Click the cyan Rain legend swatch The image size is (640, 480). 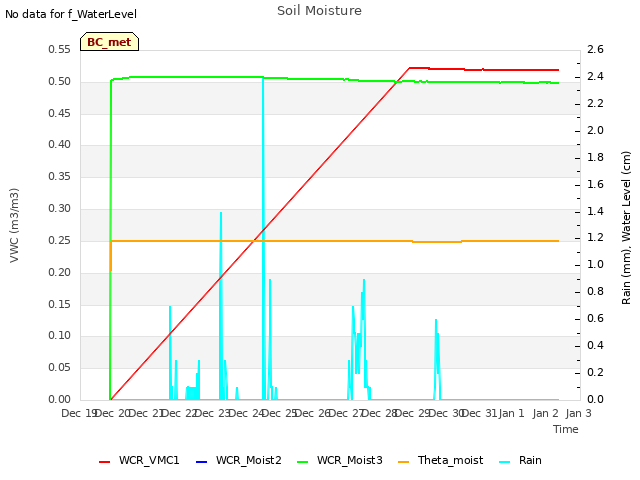tap(505, 462)
